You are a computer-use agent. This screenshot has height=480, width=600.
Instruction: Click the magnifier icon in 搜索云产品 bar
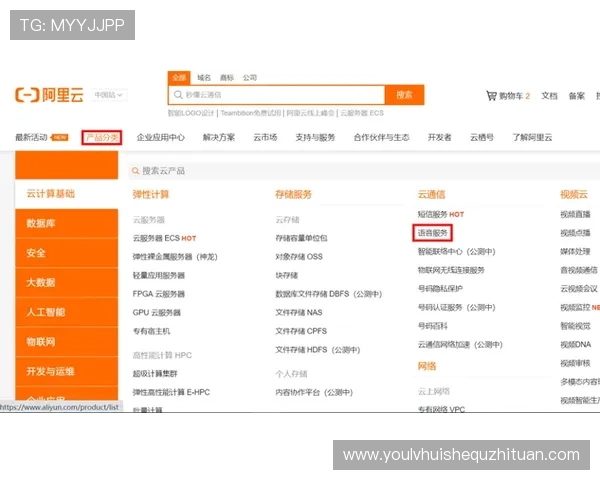coord(135,171)
